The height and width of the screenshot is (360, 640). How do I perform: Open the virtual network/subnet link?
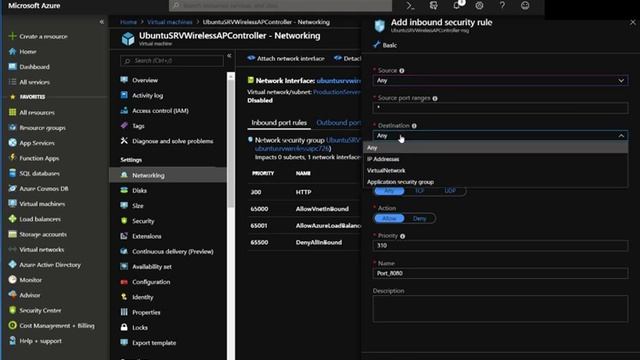(337, 92)
